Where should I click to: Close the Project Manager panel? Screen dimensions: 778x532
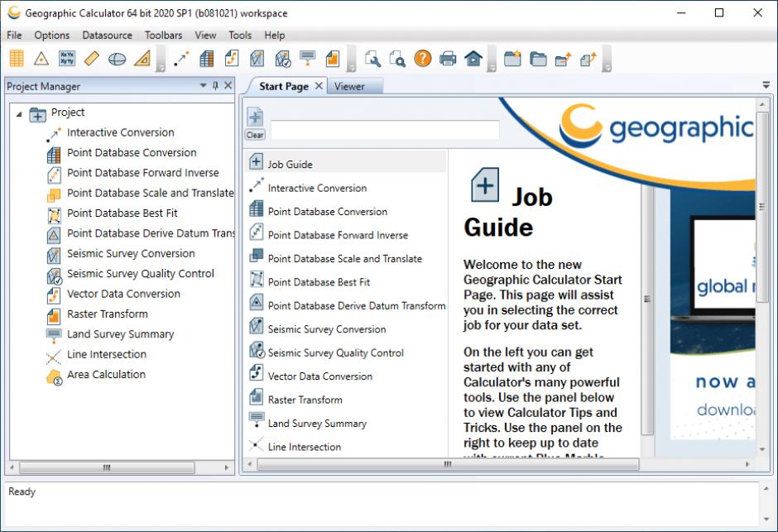point(228,85)
